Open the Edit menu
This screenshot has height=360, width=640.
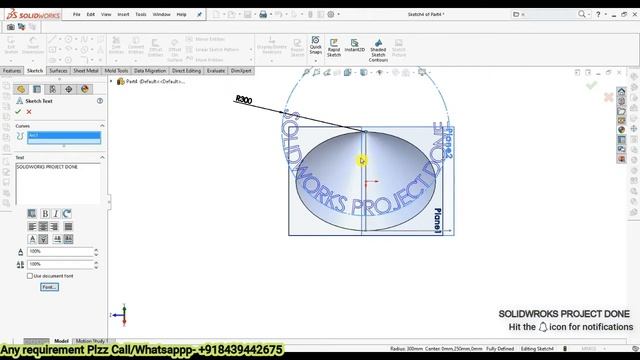tap(91, 14)
